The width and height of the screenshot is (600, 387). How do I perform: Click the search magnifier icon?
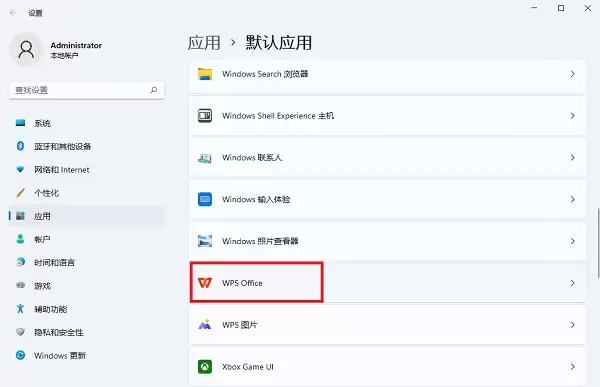point(154,90)
